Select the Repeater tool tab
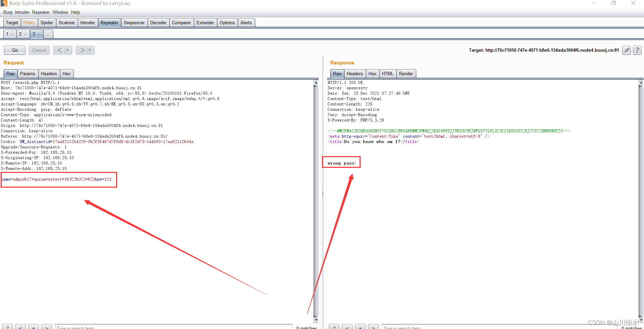 point(109,22)
